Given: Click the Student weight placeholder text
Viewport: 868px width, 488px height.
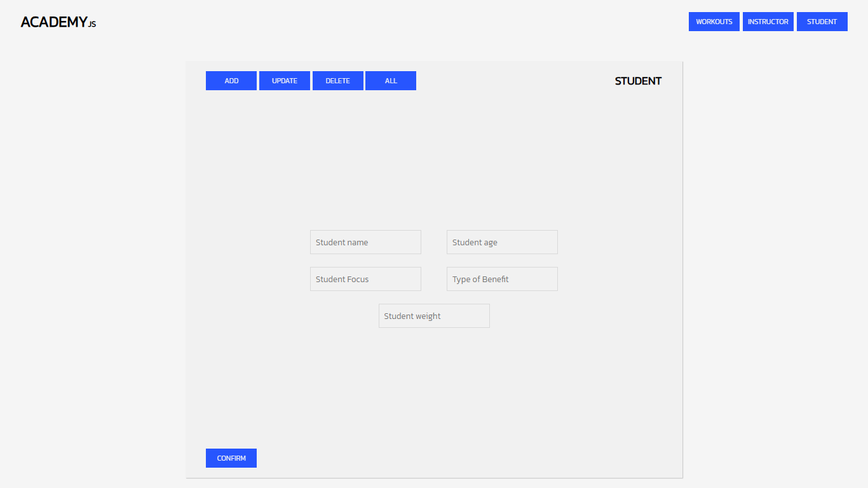Looking at the screenshot, I should [x=412, y=316].
